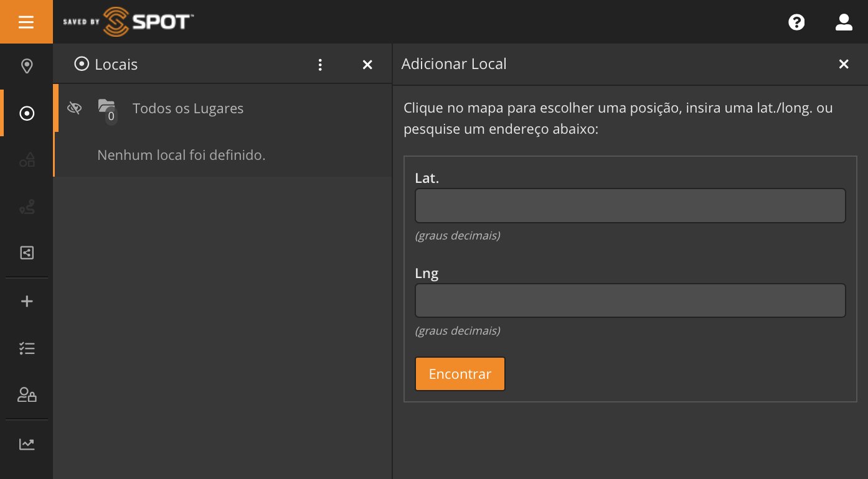The height and width of the screenshot is (479, 868).
Task: Click the map pin sidebar icon
Action: [x=27, y=66]
